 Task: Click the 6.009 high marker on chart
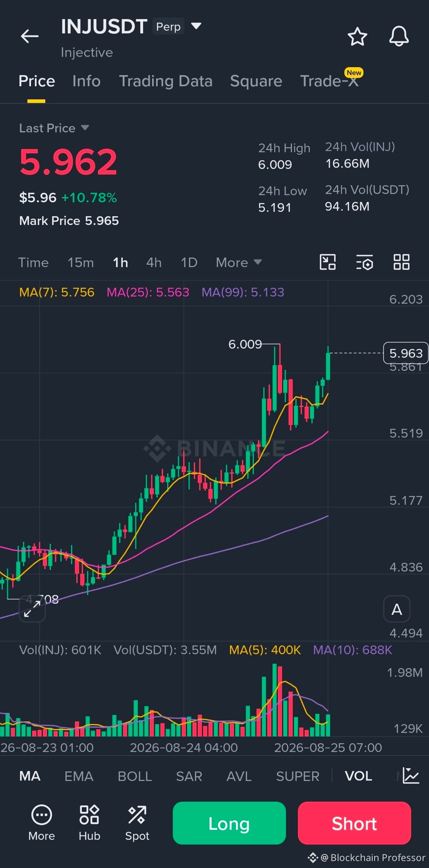click(245, 344)
